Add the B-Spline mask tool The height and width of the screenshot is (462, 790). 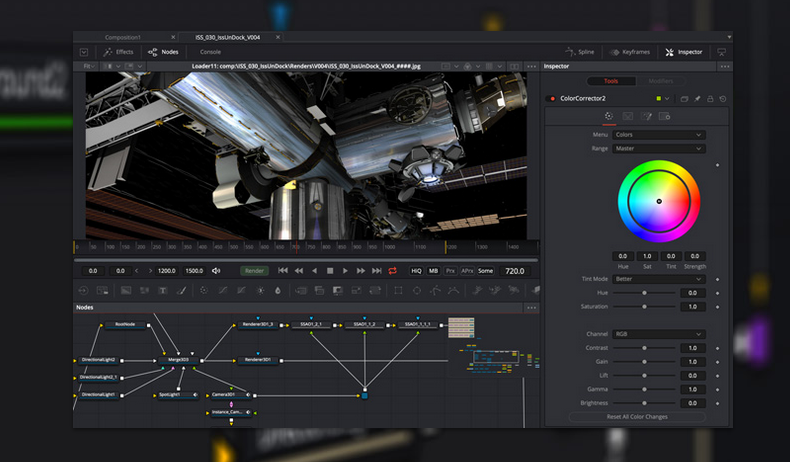tap(453, 290)
